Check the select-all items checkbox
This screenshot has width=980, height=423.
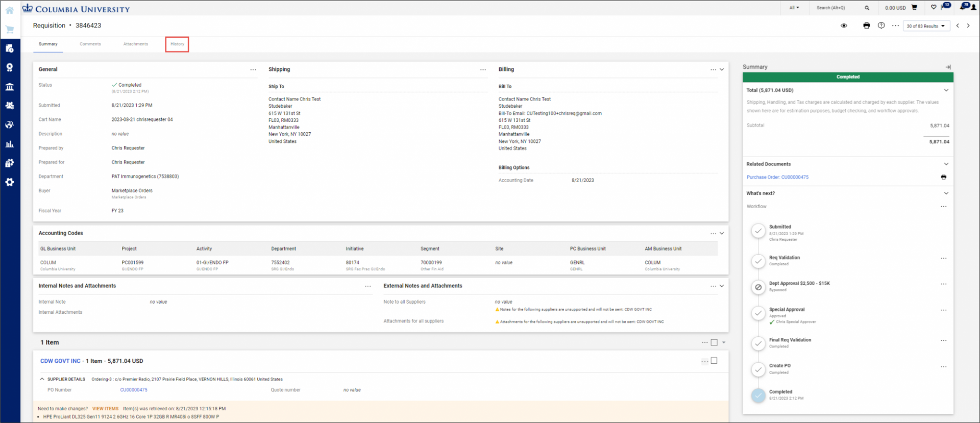pos(714,342)
